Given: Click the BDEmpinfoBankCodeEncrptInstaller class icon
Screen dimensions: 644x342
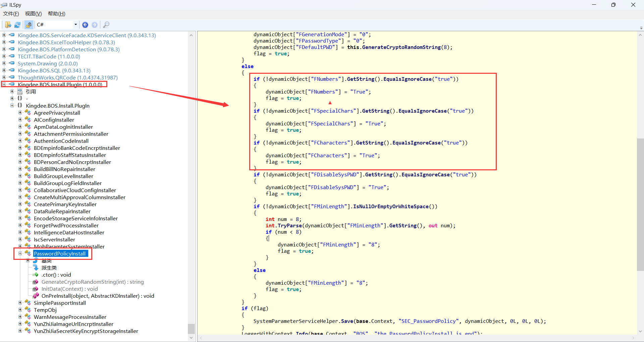Looking at the screenshot, I should [28, 148].
